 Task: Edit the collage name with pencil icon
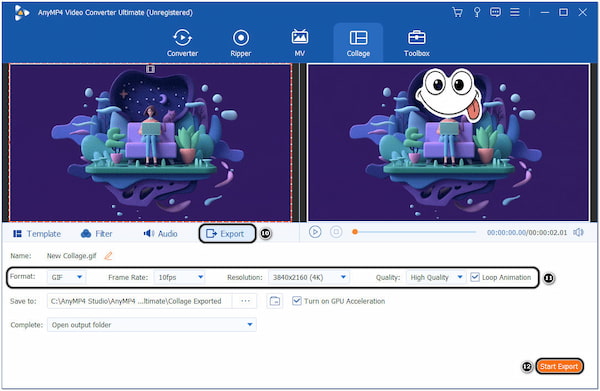109,256
